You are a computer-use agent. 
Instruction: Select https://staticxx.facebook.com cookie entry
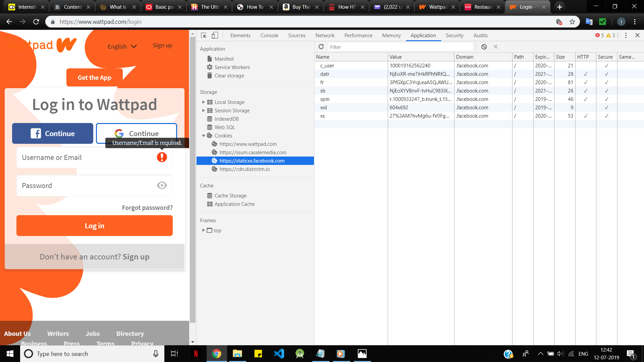(252, 161)
